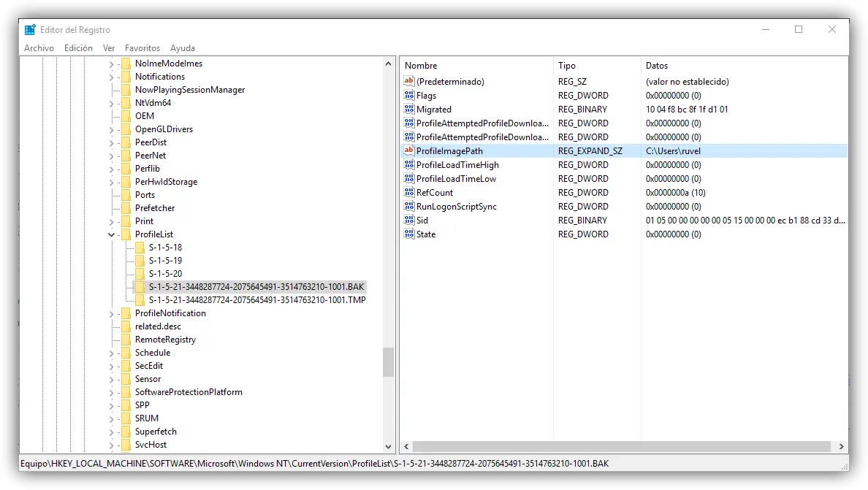The height and width of the screenshot is (490, 868).
Task: Open the Edición menu
Action: click(78, 48)
